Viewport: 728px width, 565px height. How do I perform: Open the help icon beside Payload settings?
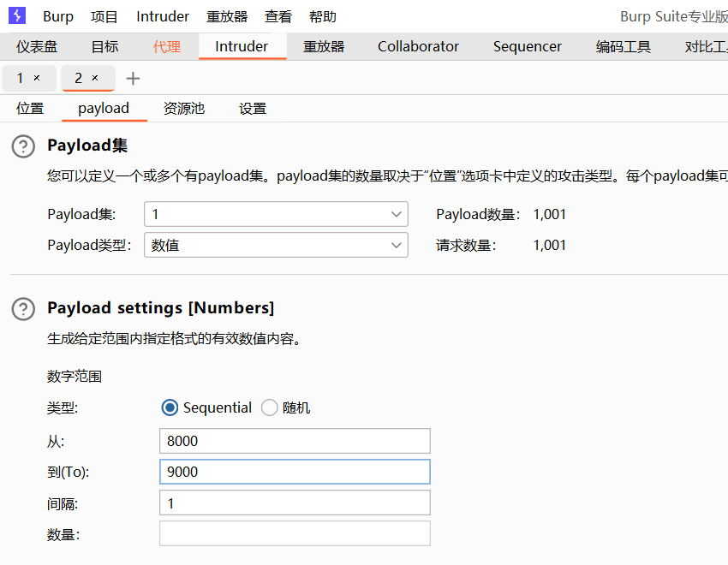pos(23,309)
